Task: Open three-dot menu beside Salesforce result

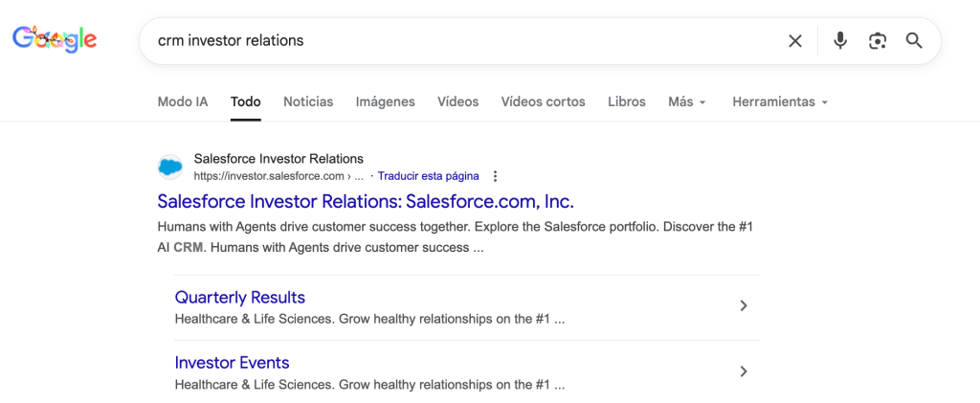Action: pos(495,176)
